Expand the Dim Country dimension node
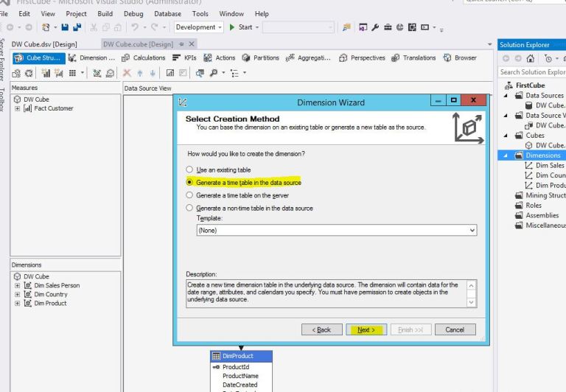Viewport: 566px width, 392px height. [17, 294]
